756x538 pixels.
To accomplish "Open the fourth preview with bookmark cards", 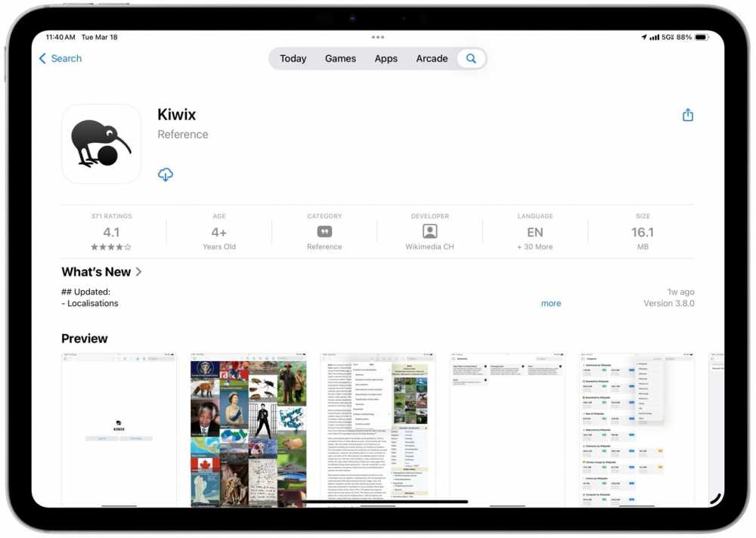I will 507,429.
